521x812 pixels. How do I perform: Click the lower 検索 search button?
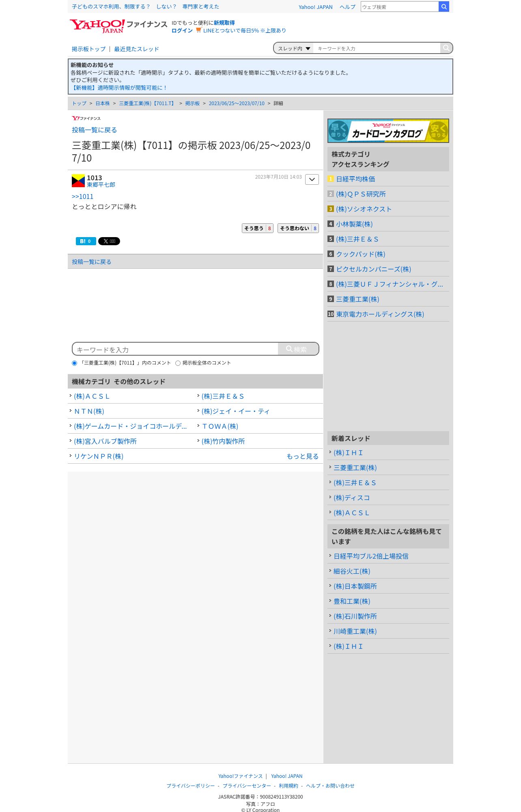click(x=298, y=349)
